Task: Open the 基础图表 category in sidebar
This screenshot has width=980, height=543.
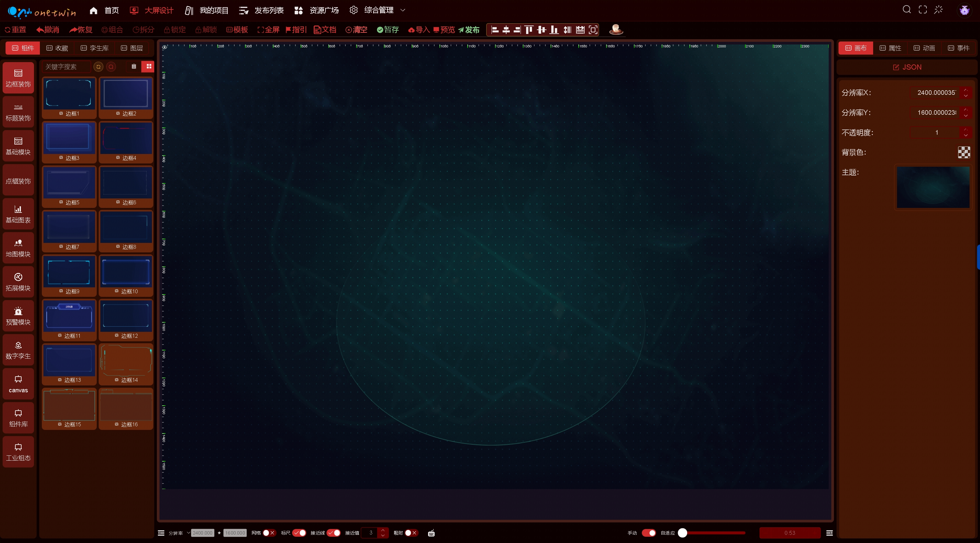Action: [x=18, y=214]
